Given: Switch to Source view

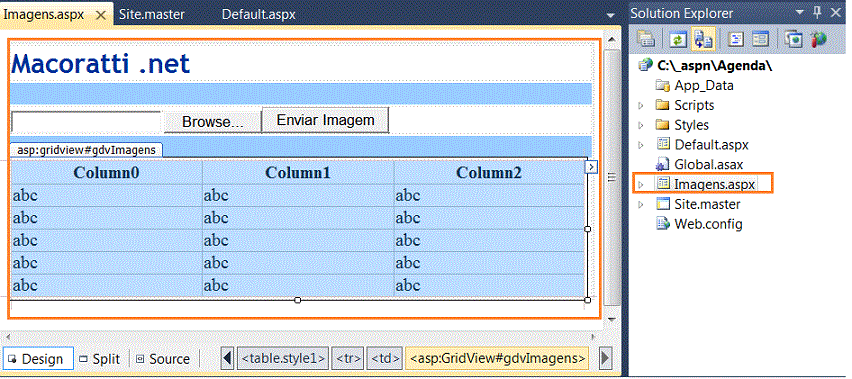Looking at the screenshot, I should [162, 359].
